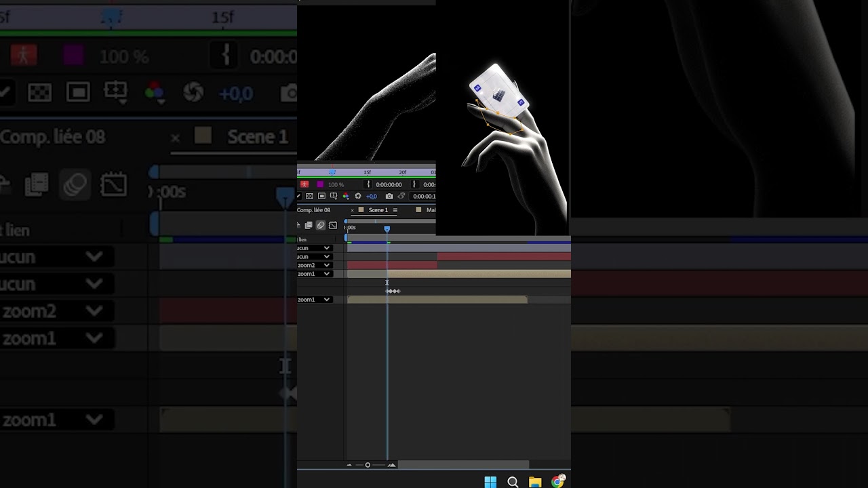Toggle the large region of interest icon in the dimmed background
868x488 pixels.
tap(78, 92)
